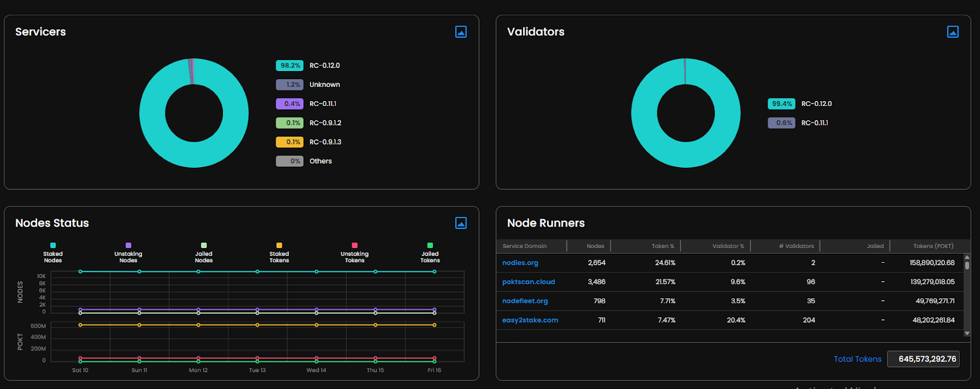Click the RC-0.11.1 0.6% Validators swatch
This screenshot has height=389, width=980.
782,123
